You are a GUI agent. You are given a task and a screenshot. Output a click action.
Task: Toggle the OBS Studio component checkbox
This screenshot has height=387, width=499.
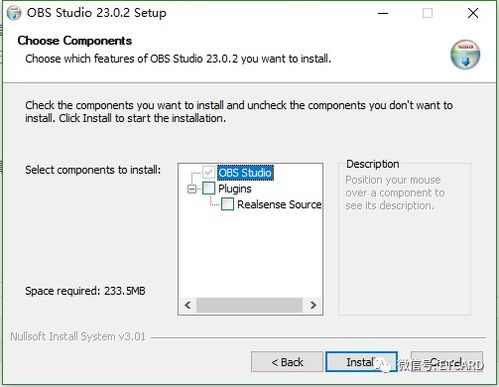coord(209,172)
